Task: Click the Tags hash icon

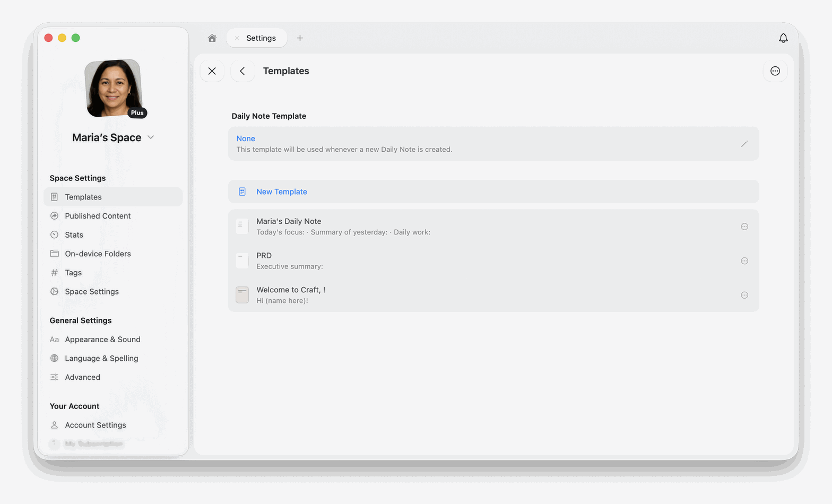Action: point(54,273)
